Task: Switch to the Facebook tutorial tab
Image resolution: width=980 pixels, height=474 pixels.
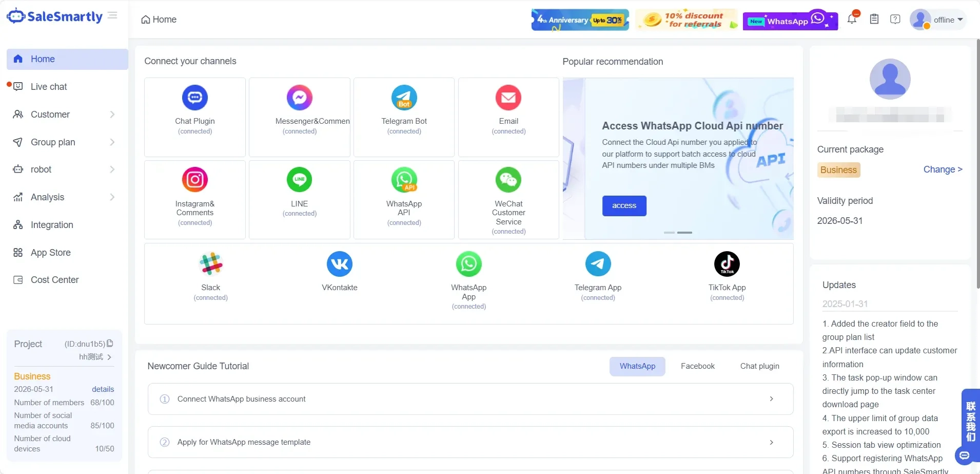Action: (698, 366)
